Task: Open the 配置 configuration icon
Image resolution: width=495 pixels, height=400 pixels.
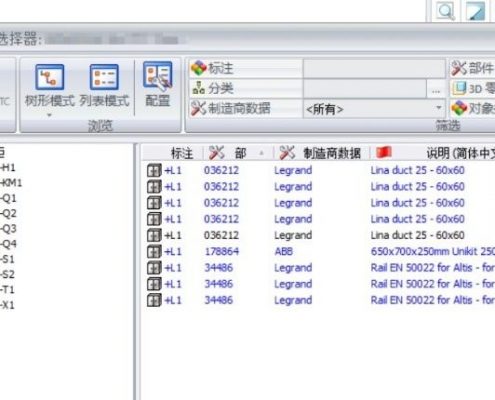Action: (x=158, y=84)
